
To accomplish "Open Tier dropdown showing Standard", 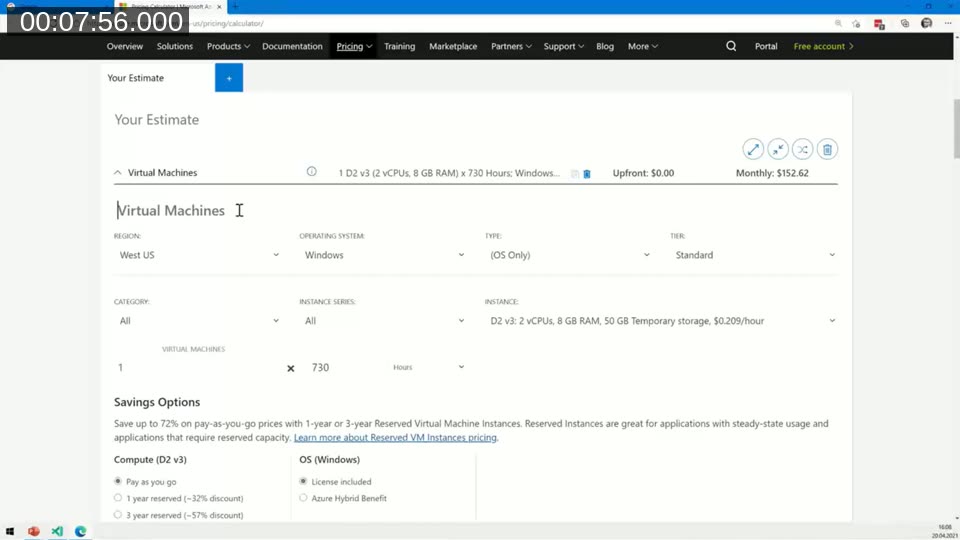I will coord(754,255).
